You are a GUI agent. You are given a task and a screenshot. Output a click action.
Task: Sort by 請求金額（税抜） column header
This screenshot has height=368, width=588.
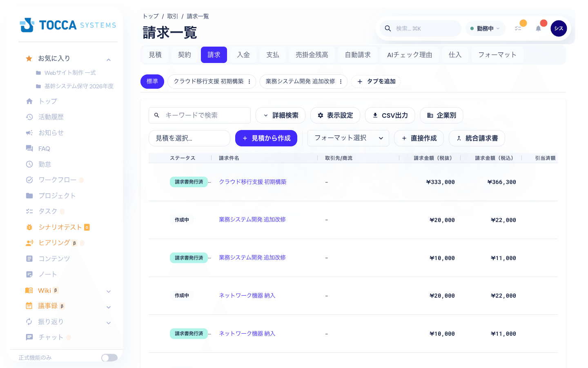click(433, 158)
